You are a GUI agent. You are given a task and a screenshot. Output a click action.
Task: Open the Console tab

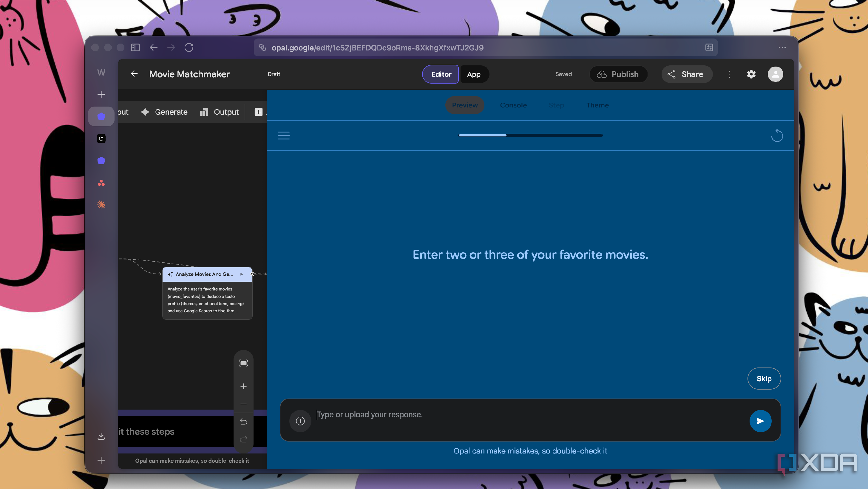(513, 105)
